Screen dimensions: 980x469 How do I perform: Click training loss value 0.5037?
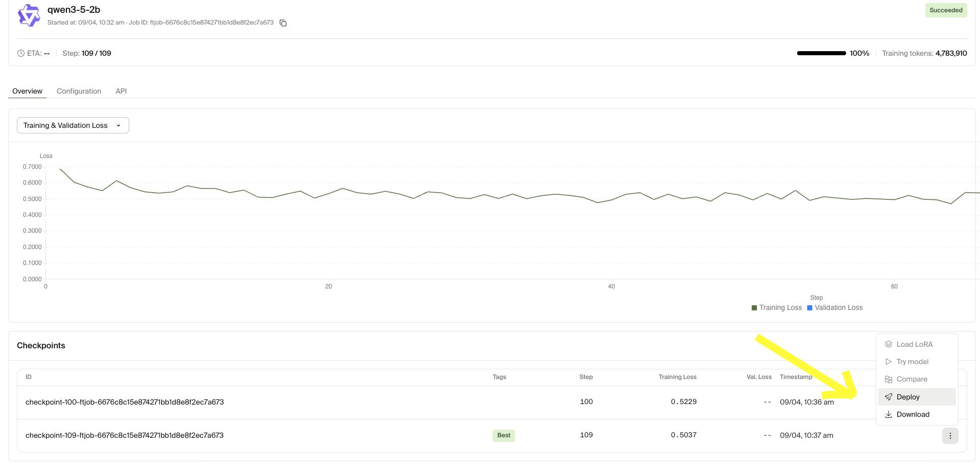(684, 435)
